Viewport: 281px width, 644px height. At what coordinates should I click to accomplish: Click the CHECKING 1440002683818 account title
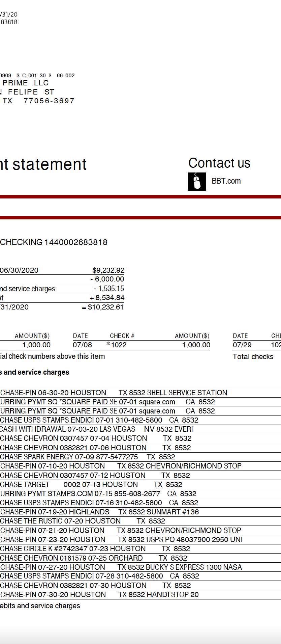(54, 242)
